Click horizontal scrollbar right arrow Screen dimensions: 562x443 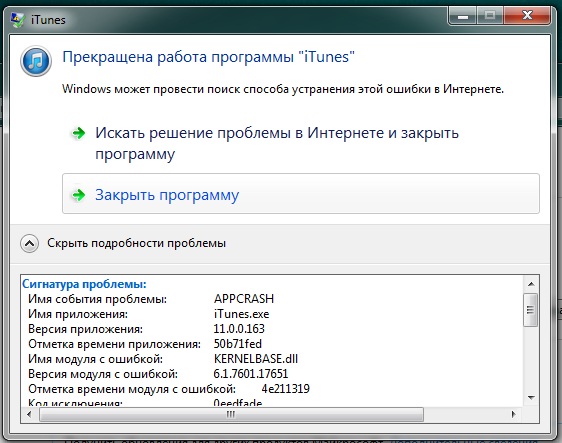point(514,415)
